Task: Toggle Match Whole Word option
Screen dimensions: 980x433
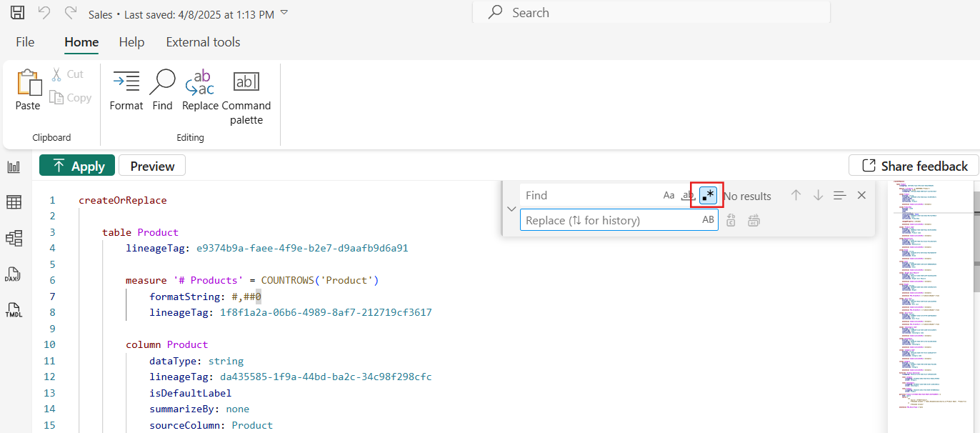Action: 686,195
